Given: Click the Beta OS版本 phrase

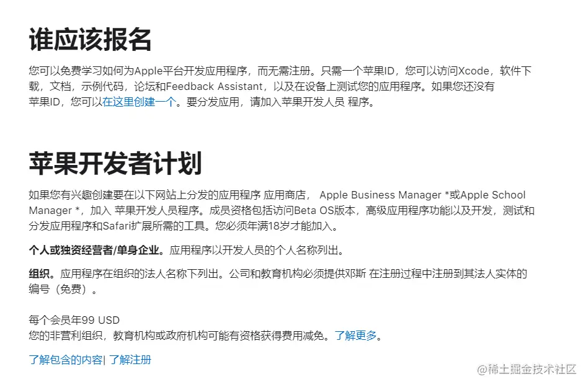Looking at the screenshot, I should pyautogui.click(x=324, y=210).
